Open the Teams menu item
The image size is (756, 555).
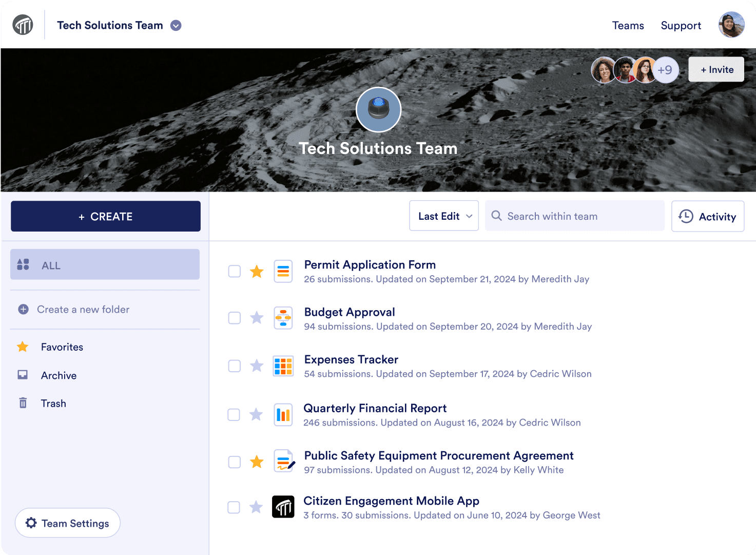[628, 26]
